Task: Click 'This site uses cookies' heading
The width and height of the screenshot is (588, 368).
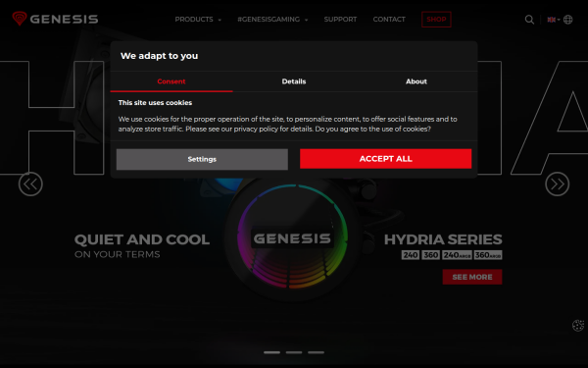Action: [x=155, y=102]
